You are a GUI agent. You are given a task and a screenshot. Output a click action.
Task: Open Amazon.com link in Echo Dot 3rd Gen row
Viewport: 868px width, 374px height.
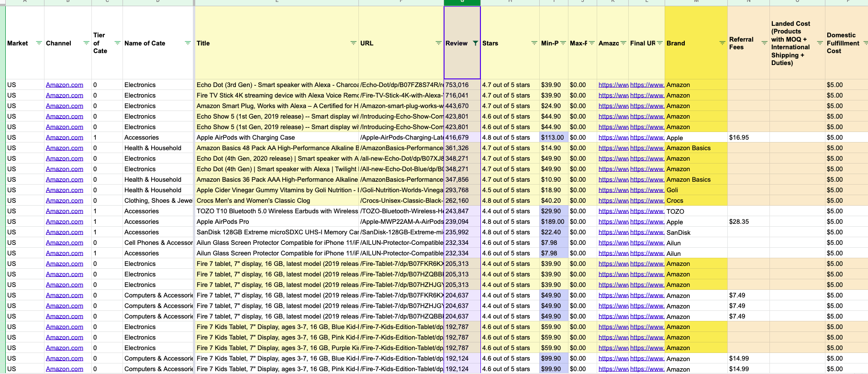[x=65, y=85]
